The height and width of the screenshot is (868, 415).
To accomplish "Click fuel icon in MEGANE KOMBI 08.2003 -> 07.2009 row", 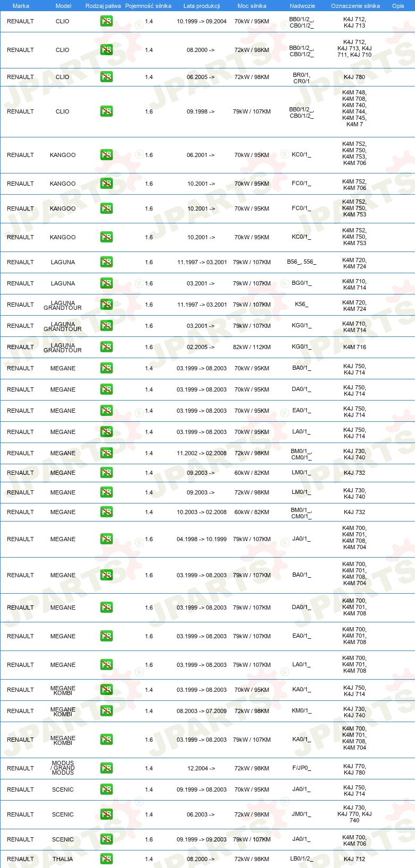I will pyautogui.click(x=106, y=711).
